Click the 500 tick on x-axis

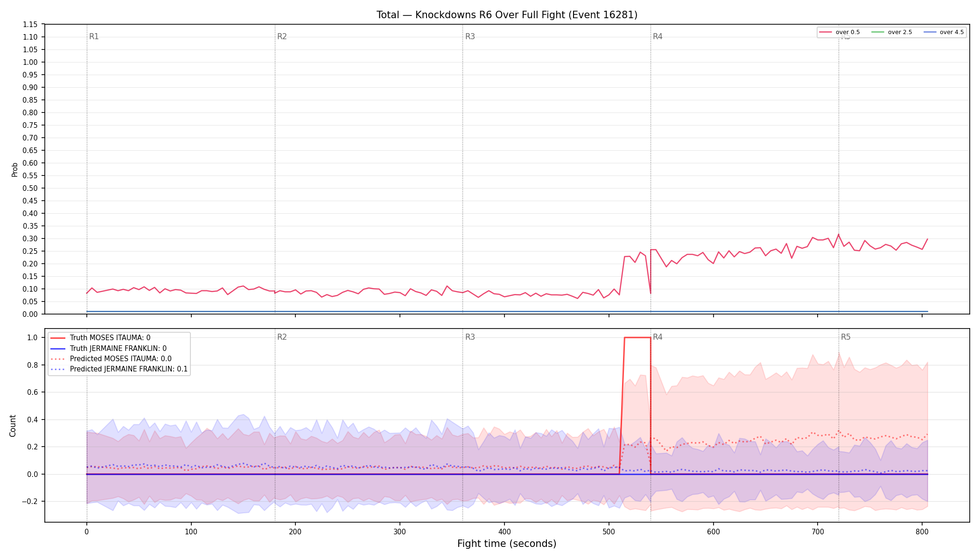(609, 531)
